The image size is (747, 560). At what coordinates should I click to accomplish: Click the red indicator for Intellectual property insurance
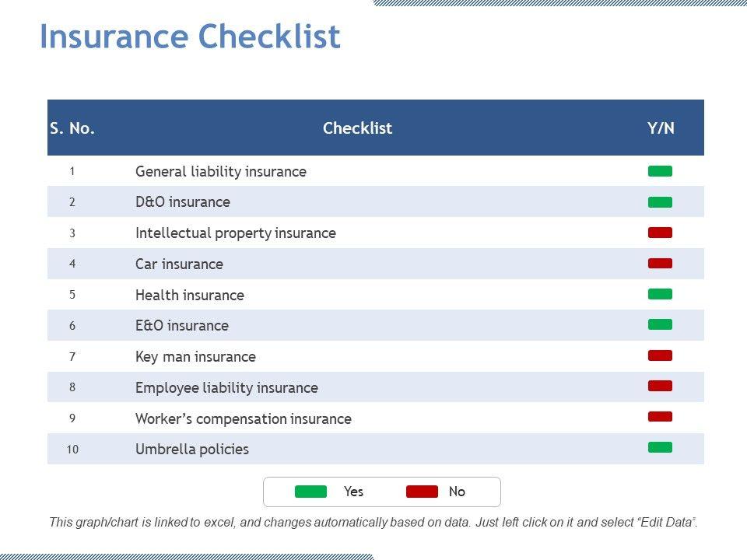[x=660, y=233]
